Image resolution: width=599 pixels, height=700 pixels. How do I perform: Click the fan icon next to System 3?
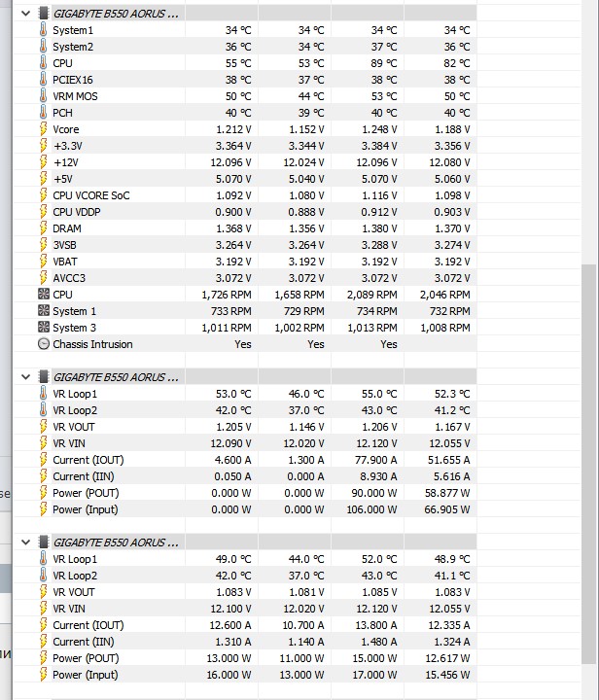click(x=43, y=328)
